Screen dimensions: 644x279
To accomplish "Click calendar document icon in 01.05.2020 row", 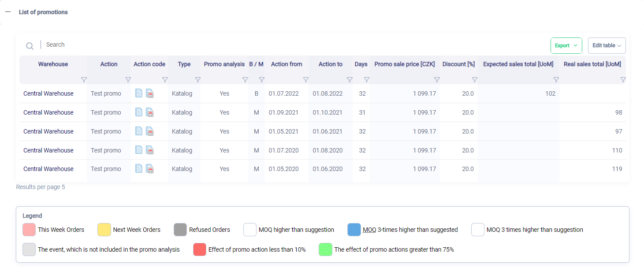I will (150, 169).
